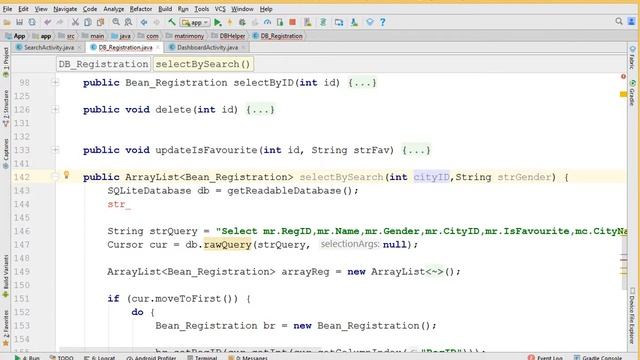Click the Find magnifier icon
Screen dimensions: 640x360
pyautogui.click(x=116, y=22)
